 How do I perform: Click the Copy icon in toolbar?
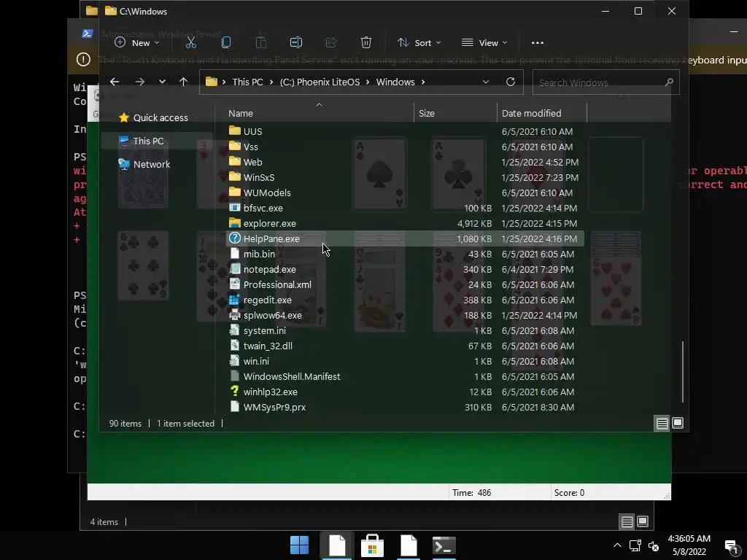pos(226,43)
